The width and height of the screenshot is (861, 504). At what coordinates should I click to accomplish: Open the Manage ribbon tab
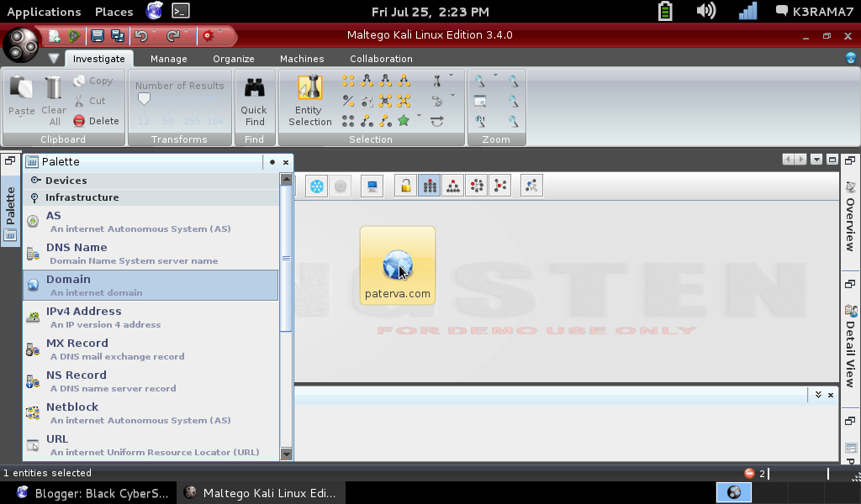tap(168, 59)
